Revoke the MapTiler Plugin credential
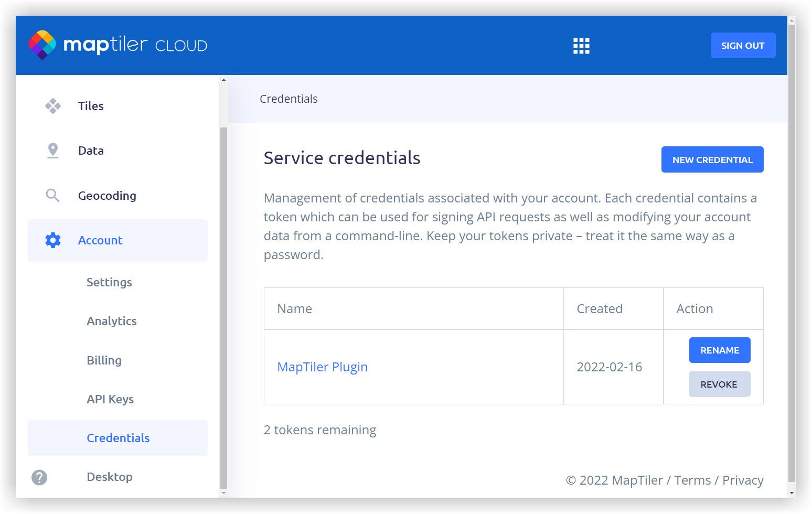This screenshot has height=514, width=812. pyautogui.click(x=719, y=384)
